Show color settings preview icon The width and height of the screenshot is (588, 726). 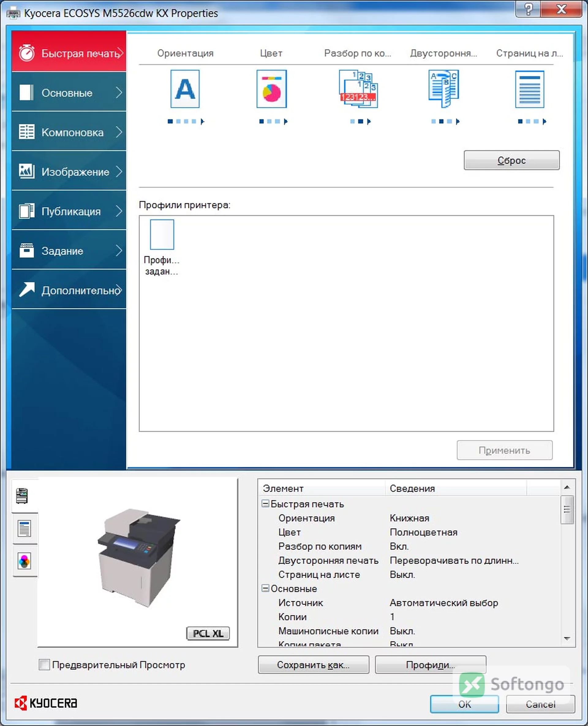pos(24,561)
